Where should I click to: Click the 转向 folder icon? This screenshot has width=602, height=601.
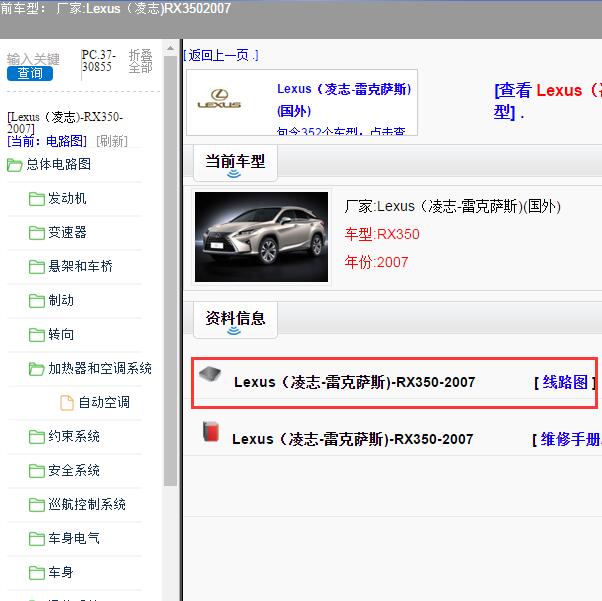pyautogui.click(x=37, y=335)
